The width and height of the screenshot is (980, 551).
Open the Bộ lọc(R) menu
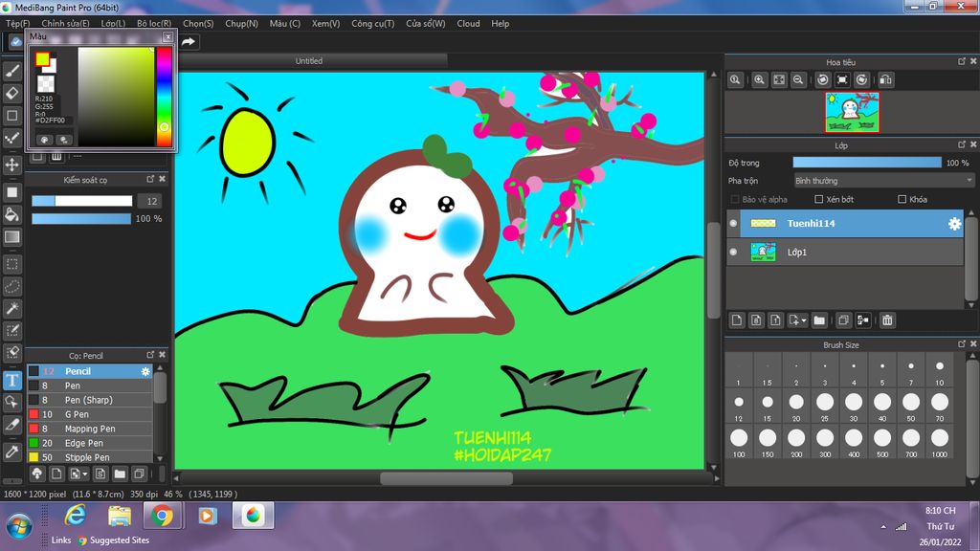coord(154,24)
